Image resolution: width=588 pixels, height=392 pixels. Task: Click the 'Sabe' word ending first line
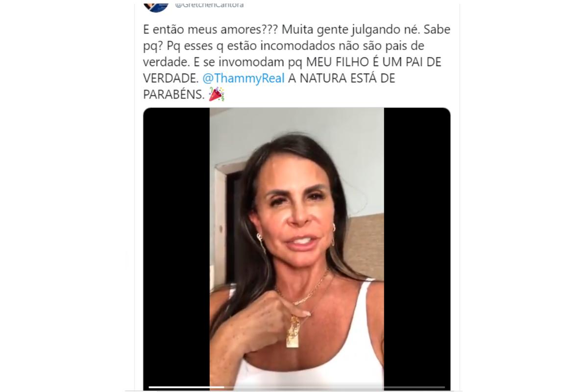click(437, 29)
